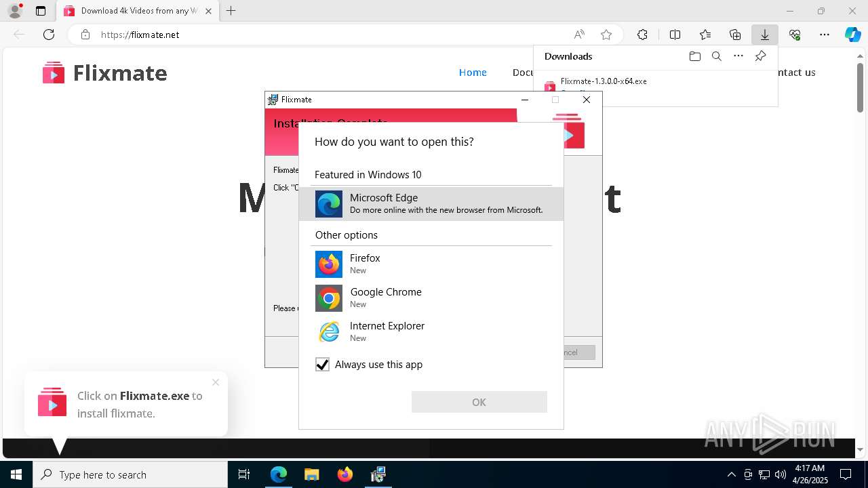Select Microsoft Edge as the app
Screen dimensions: 868x488
(431, 203)
